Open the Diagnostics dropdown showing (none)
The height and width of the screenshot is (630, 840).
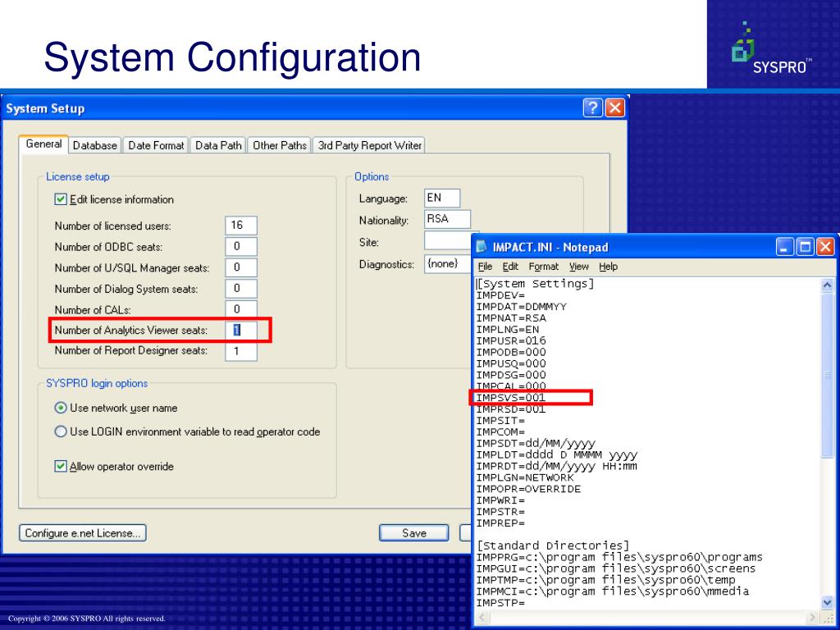tap(447, 263)
